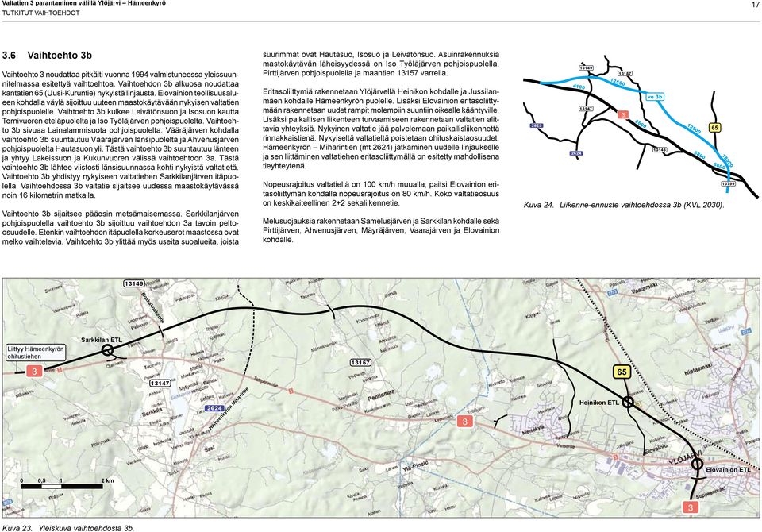The width and height of the screenshot is (762, 532).
Task: Click the 13149 road label on overview map
Action: [x=134, y=283]
